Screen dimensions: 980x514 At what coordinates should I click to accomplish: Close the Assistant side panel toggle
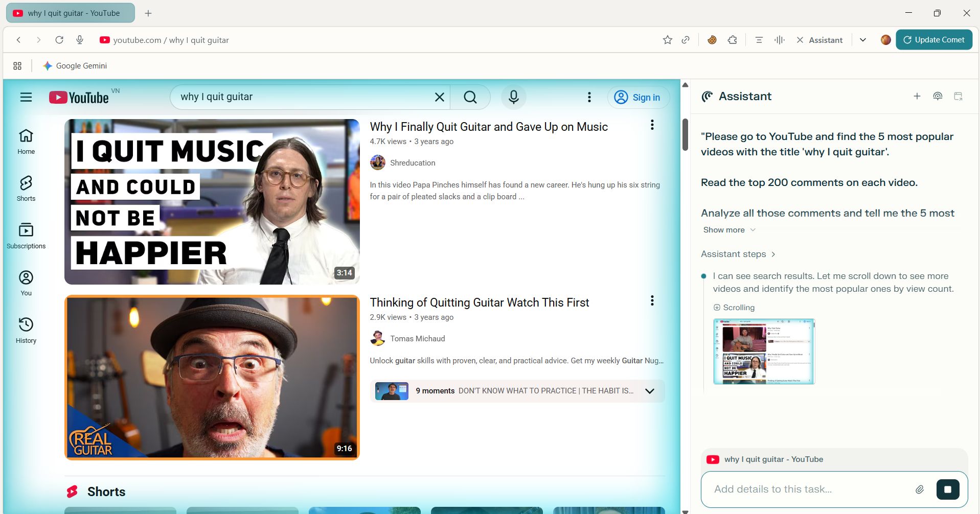point(819,40)
